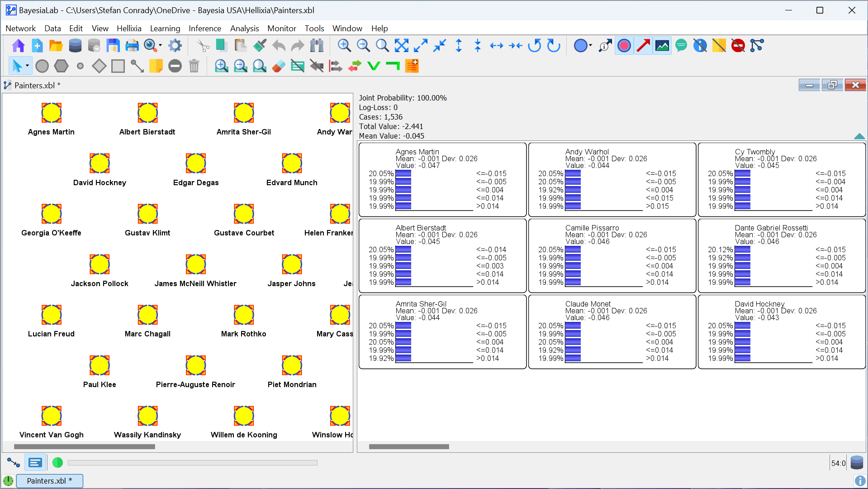Restore the inner Painters.xbl document window
Image resolution: width=868 pixels, height=489 pixels.
(832, 85)
